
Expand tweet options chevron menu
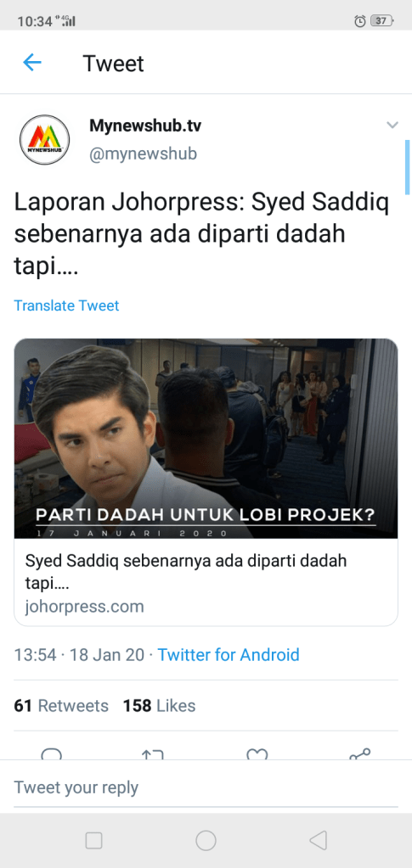[392, 125]
